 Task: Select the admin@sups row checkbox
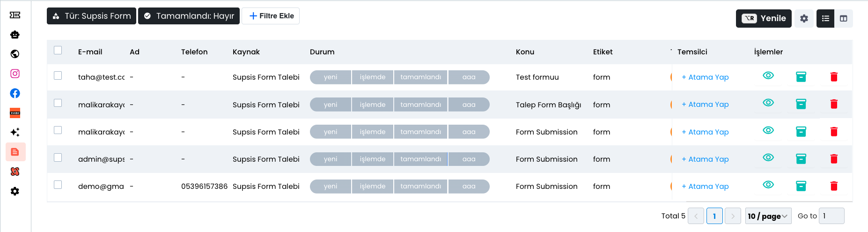pos(58,157)
